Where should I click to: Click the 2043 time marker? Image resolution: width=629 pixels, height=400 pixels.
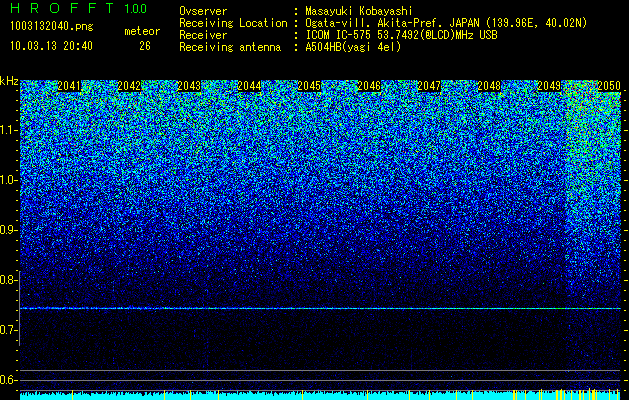point(189,86)
